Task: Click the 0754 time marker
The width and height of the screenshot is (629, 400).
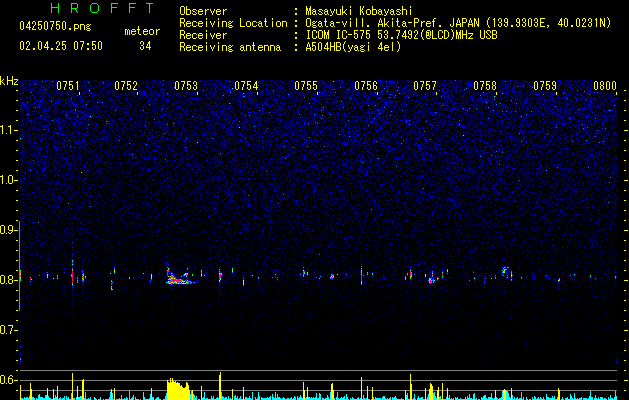Action: click(246, 86)
